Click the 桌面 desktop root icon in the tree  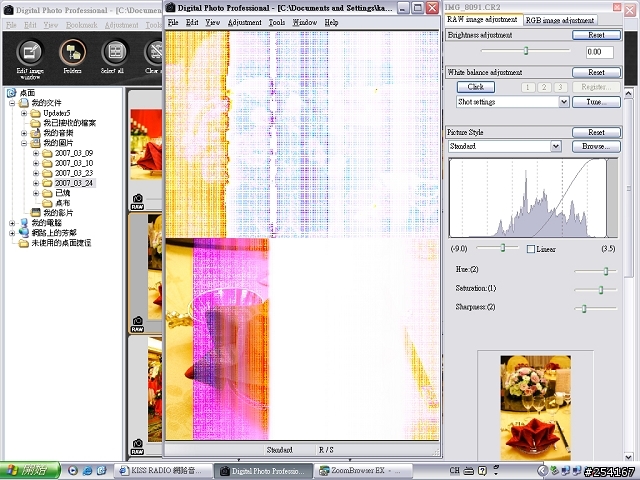(11, 93)
